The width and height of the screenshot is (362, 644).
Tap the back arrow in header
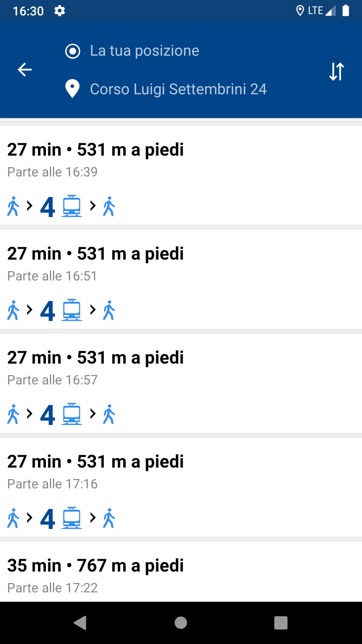(x=25, y=70)
